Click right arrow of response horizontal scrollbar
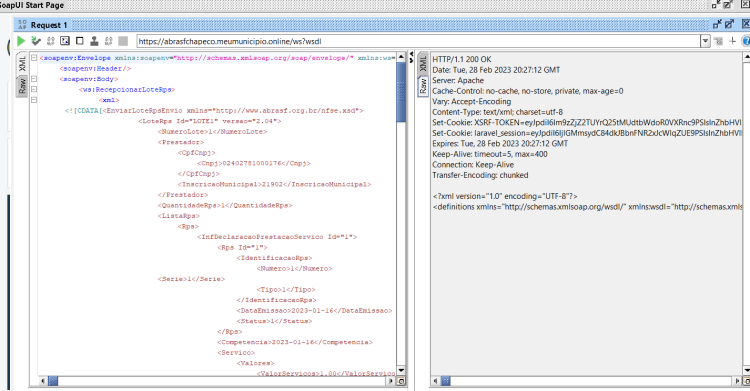Image resolution: width=750 pixels, height=391 pixels. [x=737, y=381]
